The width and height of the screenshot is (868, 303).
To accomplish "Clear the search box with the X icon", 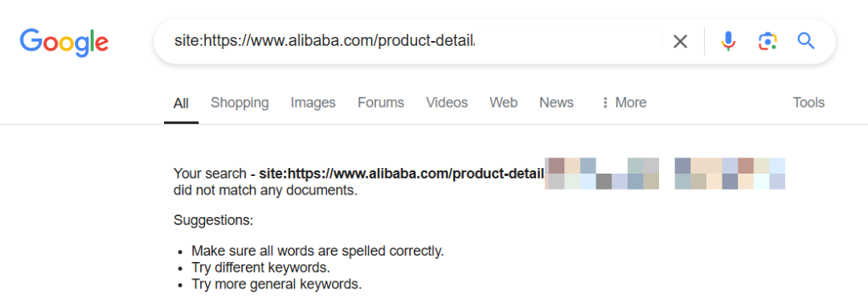I will tap(680, 42).
